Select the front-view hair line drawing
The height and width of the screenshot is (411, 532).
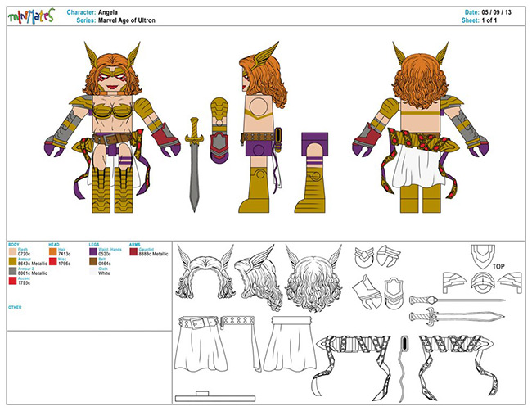205,272
